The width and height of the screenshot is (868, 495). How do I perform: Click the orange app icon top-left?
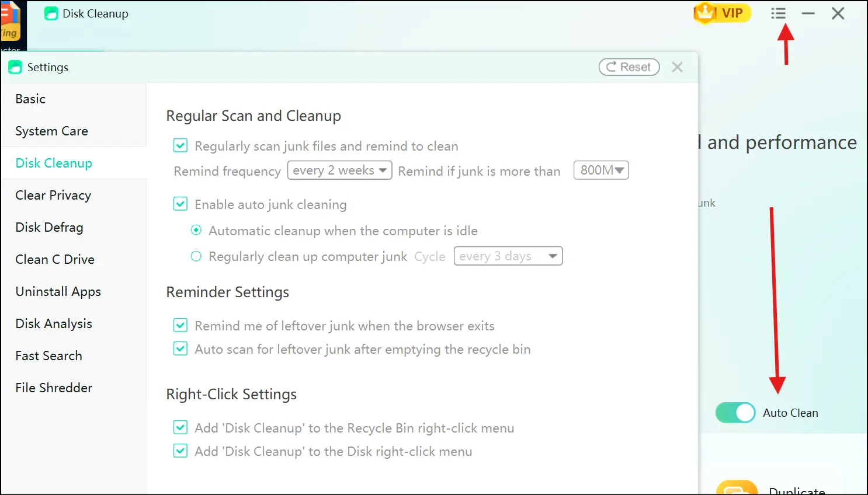11,23
